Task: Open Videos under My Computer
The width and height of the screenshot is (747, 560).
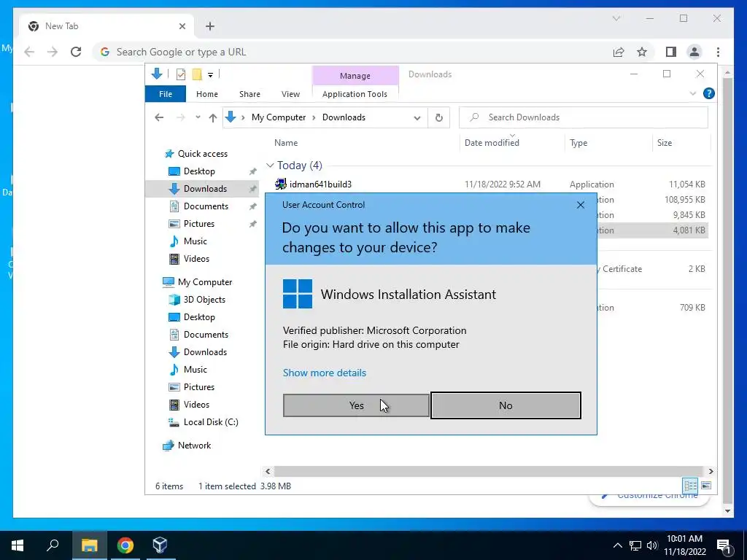Action: [196, 404]
